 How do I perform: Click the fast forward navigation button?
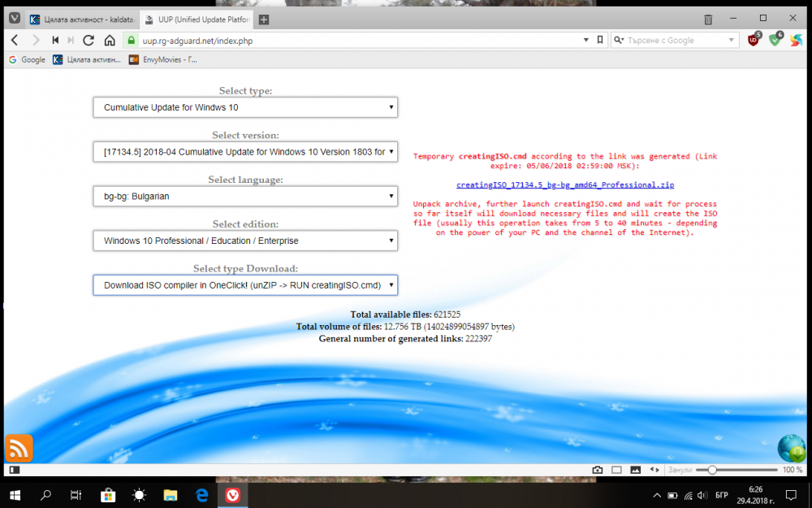[x=71, y=40]
